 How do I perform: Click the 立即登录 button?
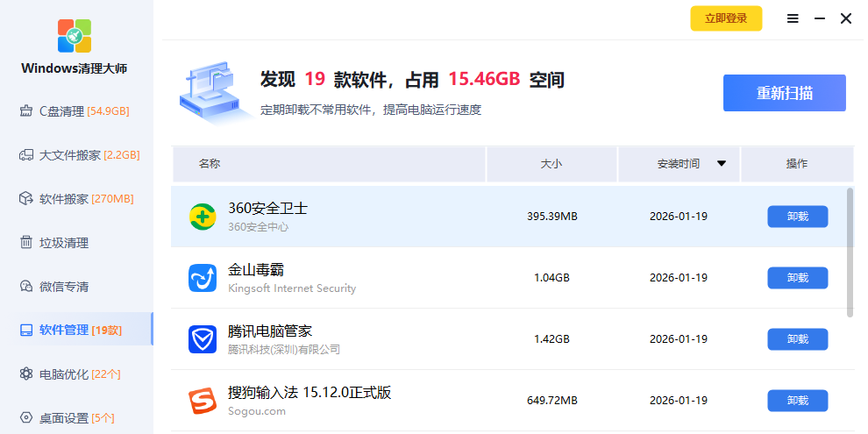[726, 18]
